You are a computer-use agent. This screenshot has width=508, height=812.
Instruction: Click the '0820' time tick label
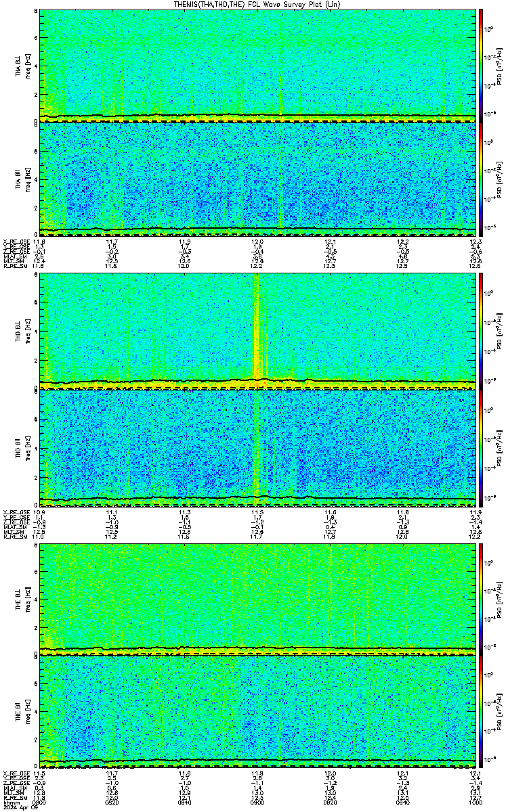point(112,803)
